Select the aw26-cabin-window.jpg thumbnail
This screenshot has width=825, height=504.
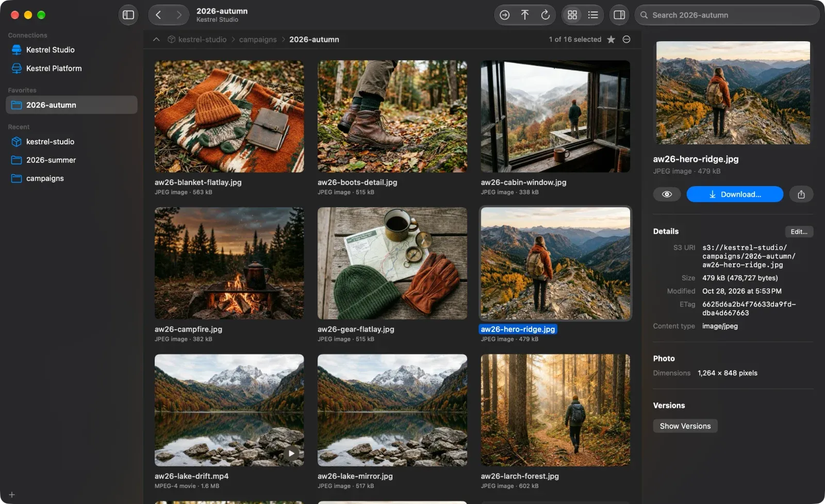pyautogui.click(x=555, y=116)
